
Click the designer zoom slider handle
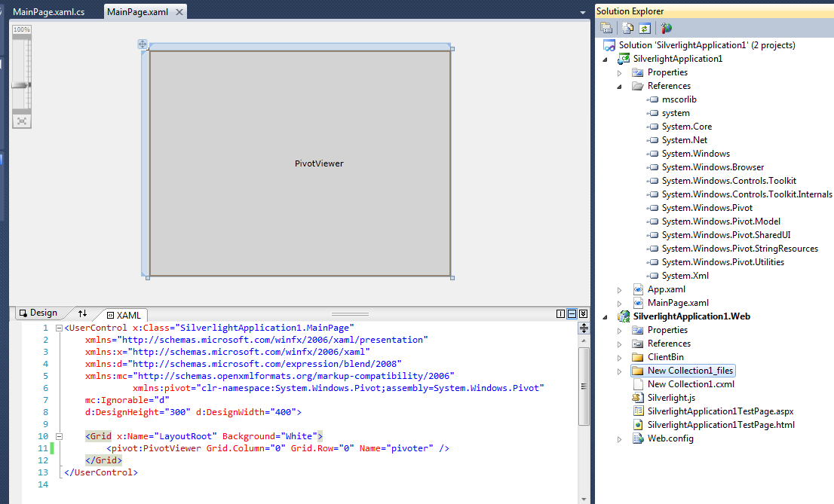click(x=21, y=85)
